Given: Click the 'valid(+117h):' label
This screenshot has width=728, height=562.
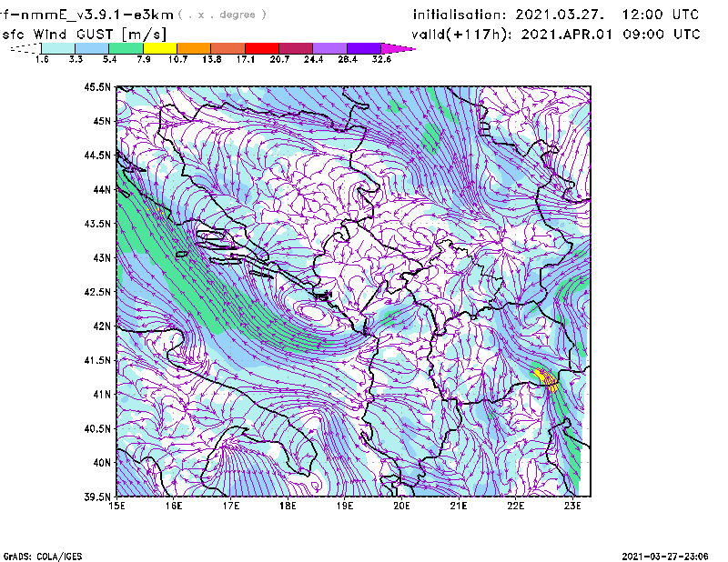Looking at the screenshot, I should 461,35.
